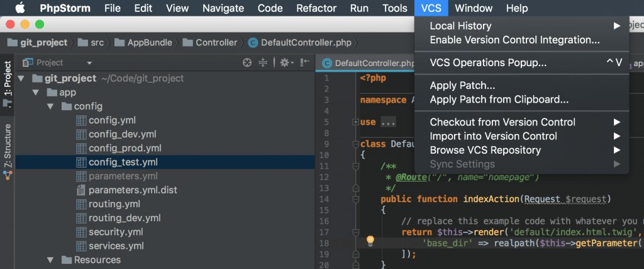Fold the class block at line 9

point(356,144)
